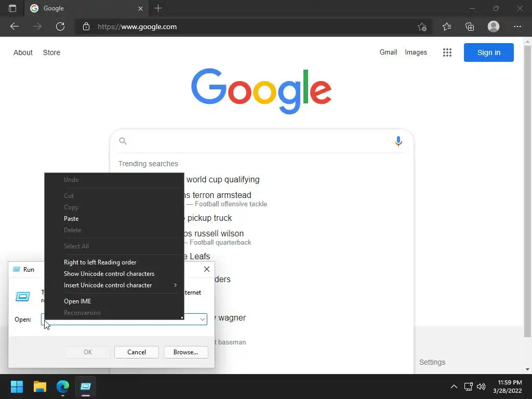Start voice search with the microphone icon
The image size is (532, 399).
click(x=398, y=141)
